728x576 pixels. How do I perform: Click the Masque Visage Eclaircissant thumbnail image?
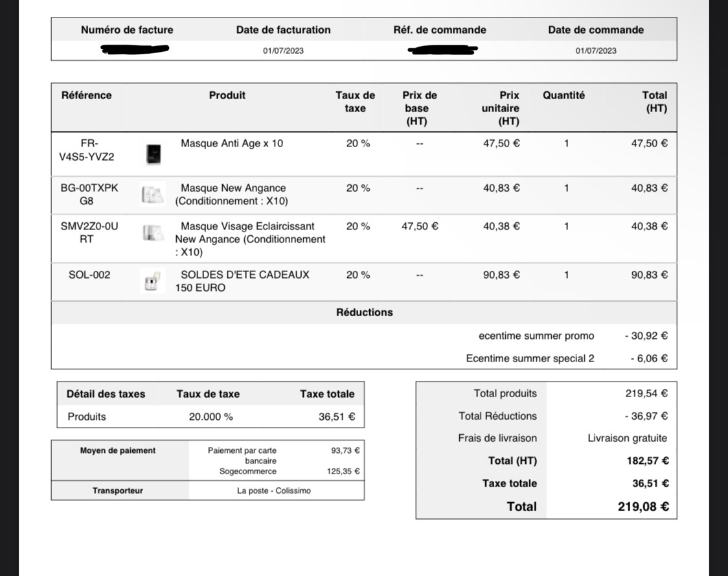coord(152,232)
